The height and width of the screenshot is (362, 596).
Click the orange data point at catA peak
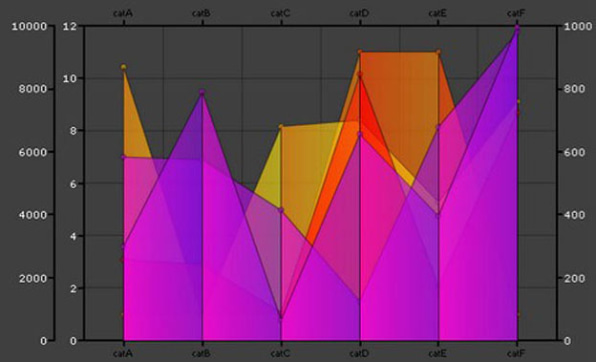pos(124,67)
